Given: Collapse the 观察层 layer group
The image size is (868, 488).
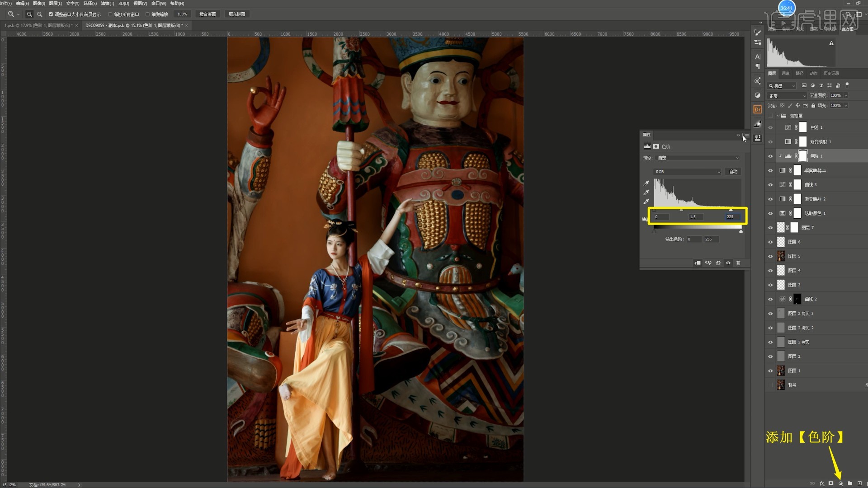Looking at the screenshot, I should click(778, 116).
